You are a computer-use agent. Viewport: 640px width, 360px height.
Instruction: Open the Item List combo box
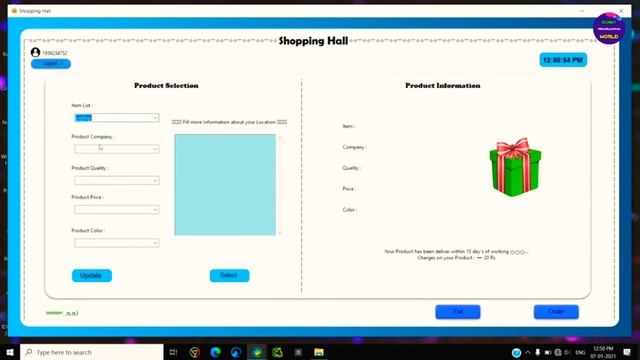coord(116,118)
